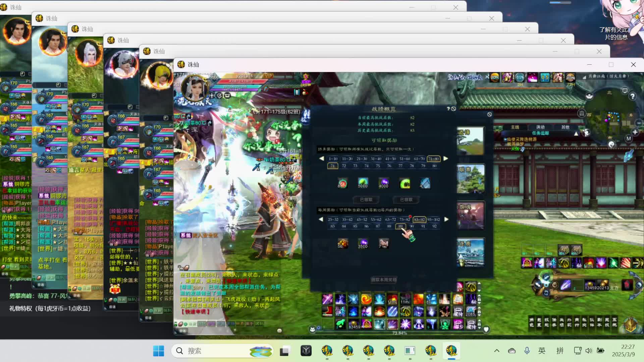This screenshot has width=644, height=362.
Task: Click the 300% 72H buff icon
Action: point(570,77)
